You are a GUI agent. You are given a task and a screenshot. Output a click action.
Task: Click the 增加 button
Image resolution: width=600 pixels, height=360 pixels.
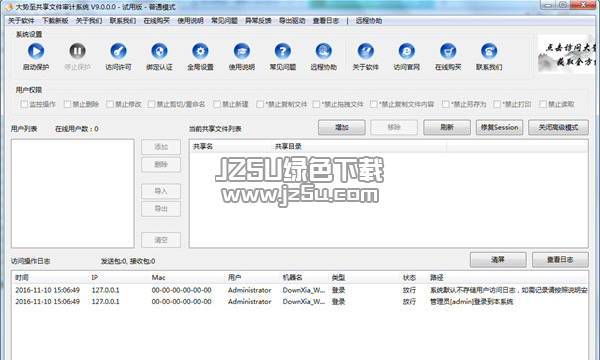tap(342, 127)
